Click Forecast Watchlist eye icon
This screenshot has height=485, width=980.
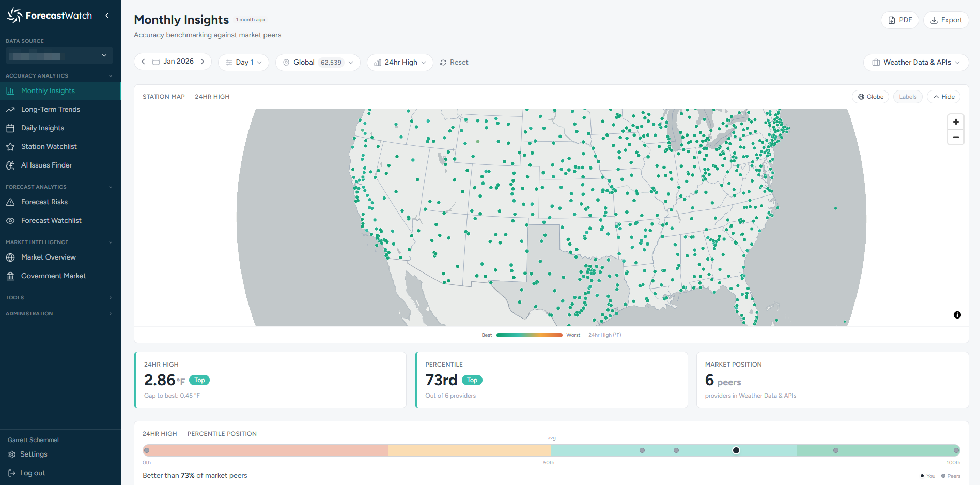pyautogui.click(x=10, y=221)
